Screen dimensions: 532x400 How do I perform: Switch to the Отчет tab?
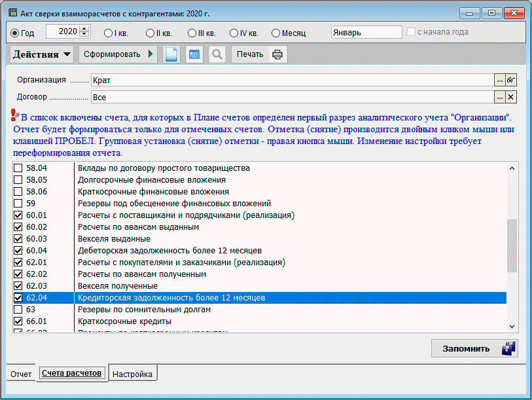point(21,374)
